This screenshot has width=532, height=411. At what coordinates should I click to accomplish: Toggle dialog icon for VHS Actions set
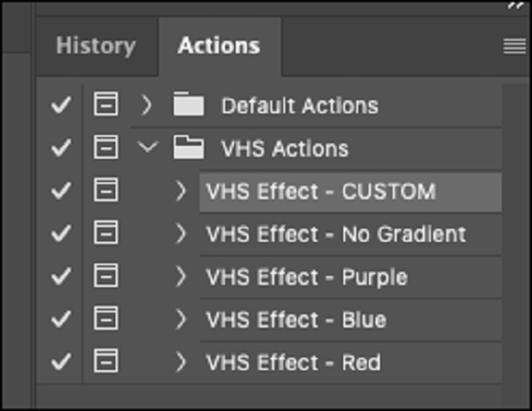(106, 148)
